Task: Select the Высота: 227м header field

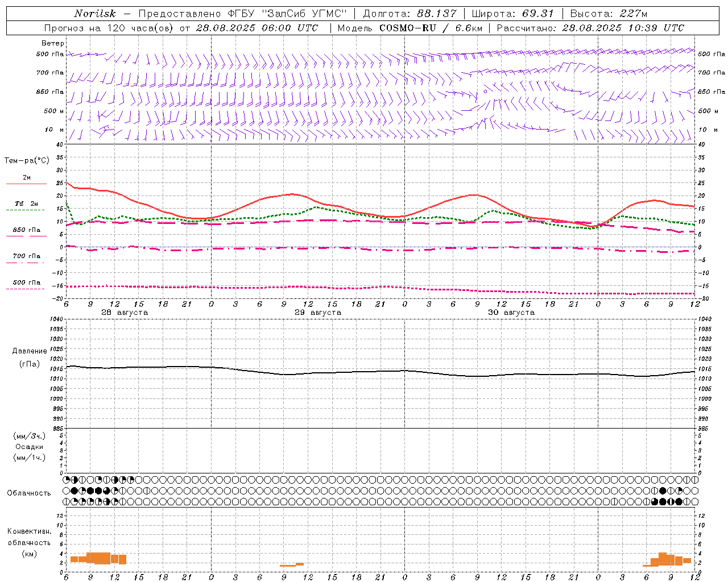Action: click(609, 14)
